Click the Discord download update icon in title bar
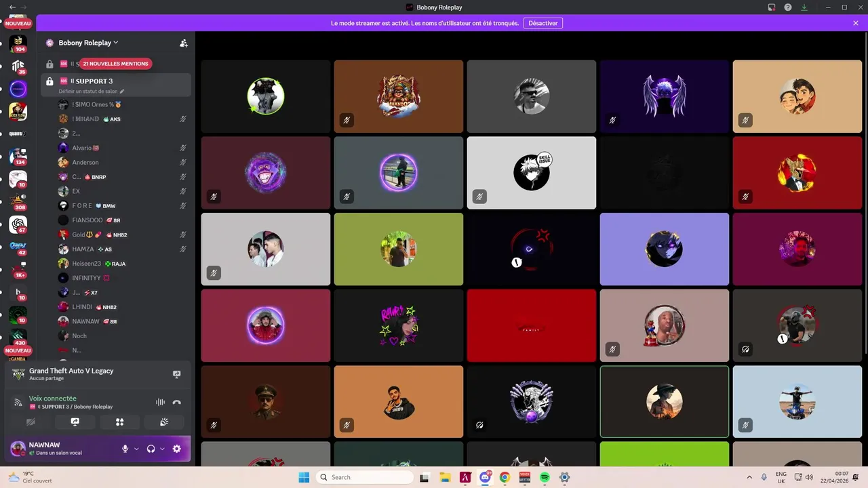 click(x=804, y=7)
